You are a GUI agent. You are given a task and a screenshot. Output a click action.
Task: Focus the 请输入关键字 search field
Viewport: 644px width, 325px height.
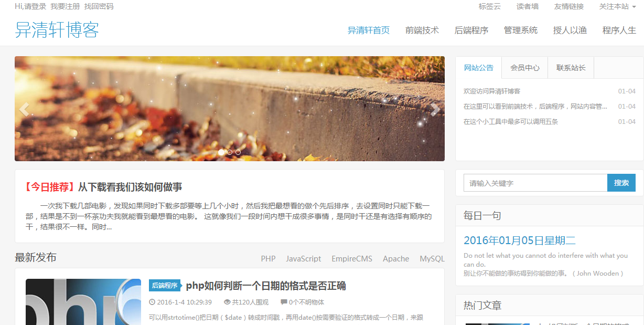click(x=535, y=183)
